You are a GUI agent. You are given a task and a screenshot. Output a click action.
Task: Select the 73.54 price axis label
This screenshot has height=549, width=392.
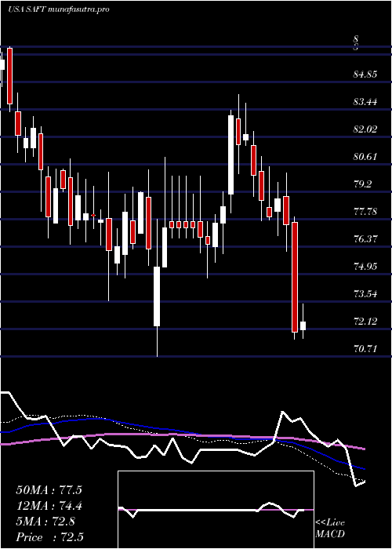point(365,294)
